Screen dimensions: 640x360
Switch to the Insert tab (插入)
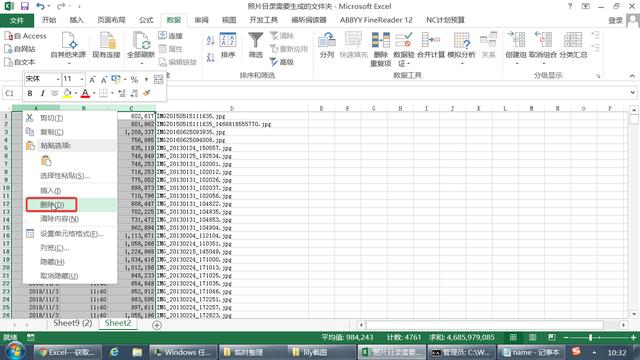point(76,20)
